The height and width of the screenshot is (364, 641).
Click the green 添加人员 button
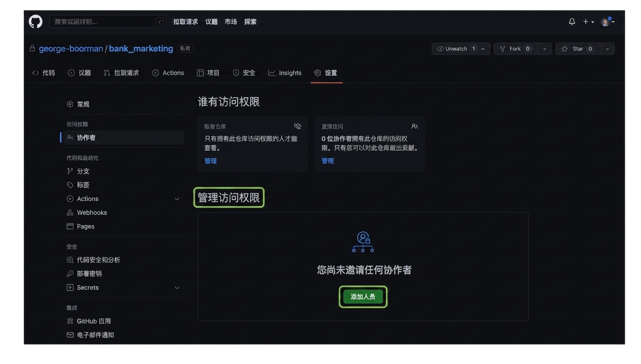click(363, 297)
